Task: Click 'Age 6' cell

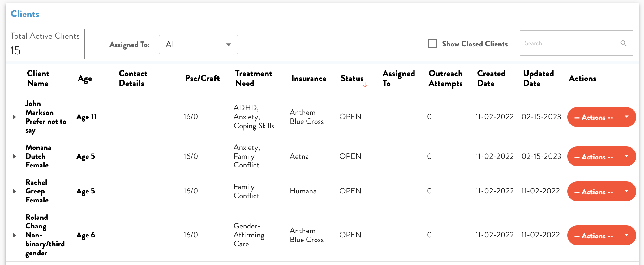Action: 86,235
